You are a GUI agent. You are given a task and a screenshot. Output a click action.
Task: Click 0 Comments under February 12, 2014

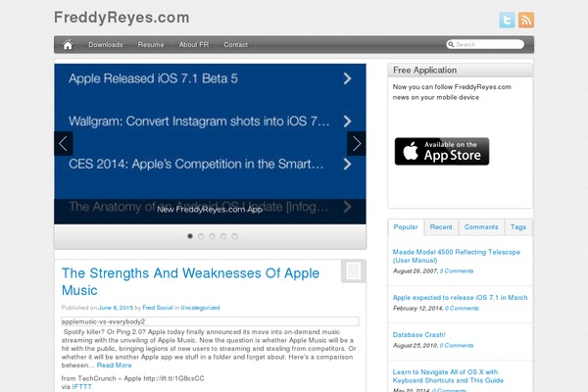(x=462, y=309)
